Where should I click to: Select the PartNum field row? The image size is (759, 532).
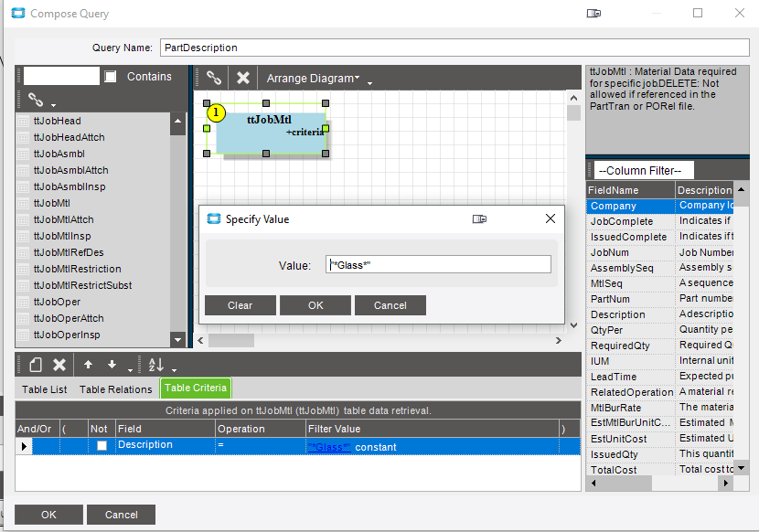pos(659,299)
